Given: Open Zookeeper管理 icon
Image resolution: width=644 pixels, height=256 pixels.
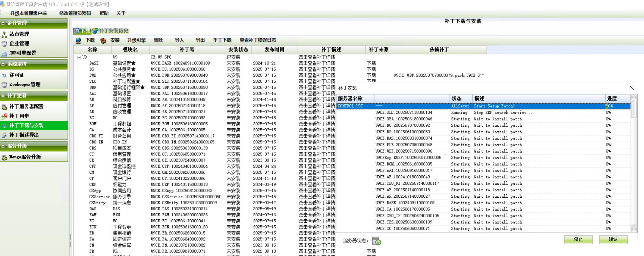Looking at the screenshot, I should tap(4, 85).
